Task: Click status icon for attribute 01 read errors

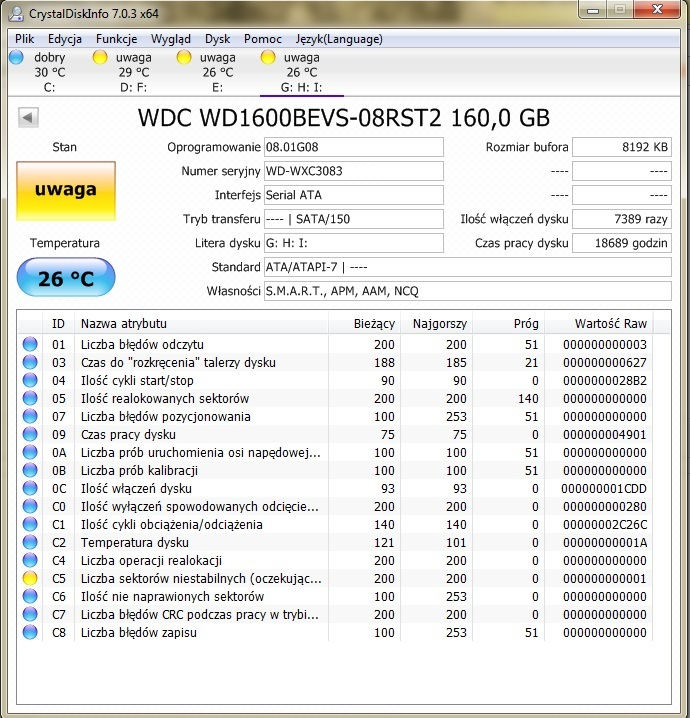Action: [30, 344]
